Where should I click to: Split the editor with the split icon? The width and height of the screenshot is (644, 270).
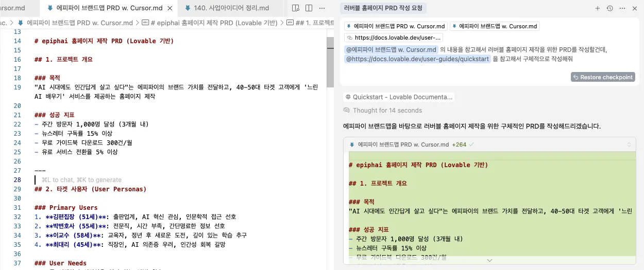pyautogui.click(x=309, y=8)
